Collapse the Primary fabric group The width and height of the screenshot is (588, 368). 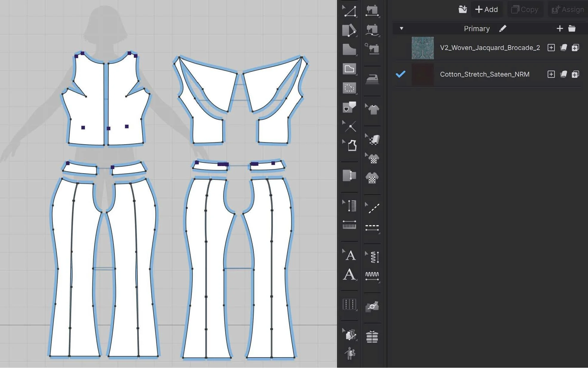[x=402, y=28]
